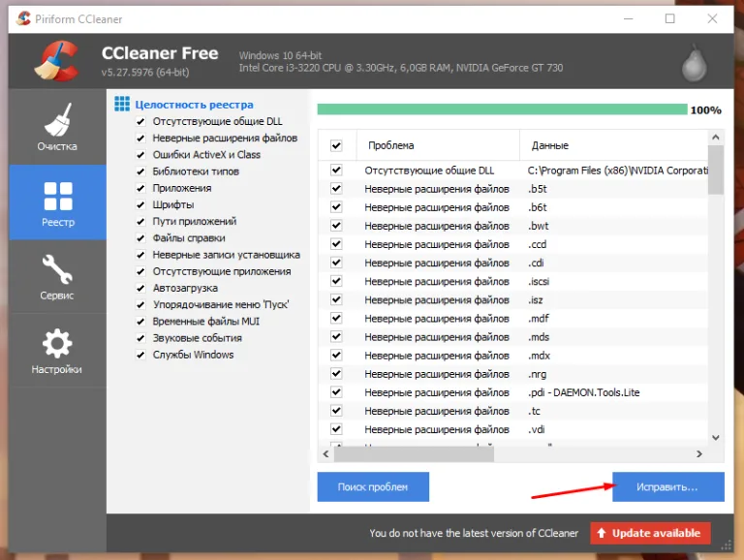Image resolution: width=744 pixels, height=560 pixels.
Task: Toggle Неверные записи установщика checkbox
Action: pos(140,255)
